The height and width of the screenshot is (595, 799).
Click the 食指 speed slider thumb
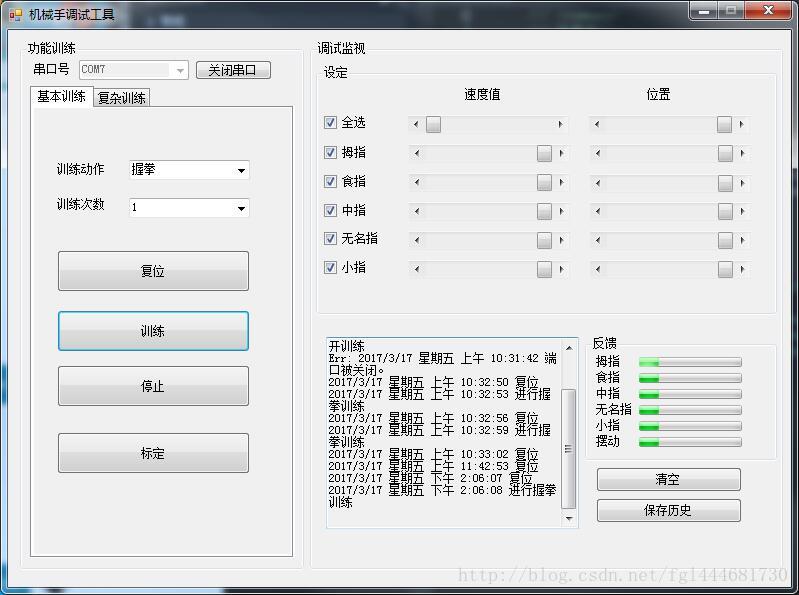point(544,182)
